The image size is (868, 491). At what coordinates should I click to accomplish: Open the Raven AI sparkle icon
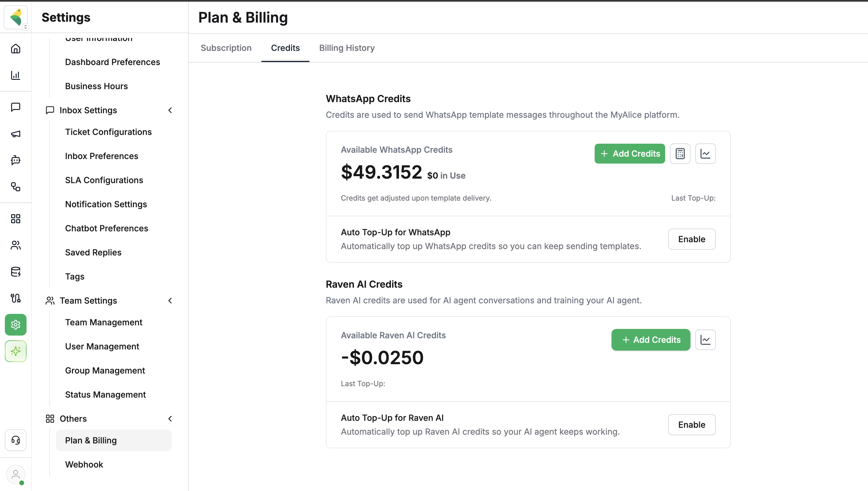coord(15,351)
